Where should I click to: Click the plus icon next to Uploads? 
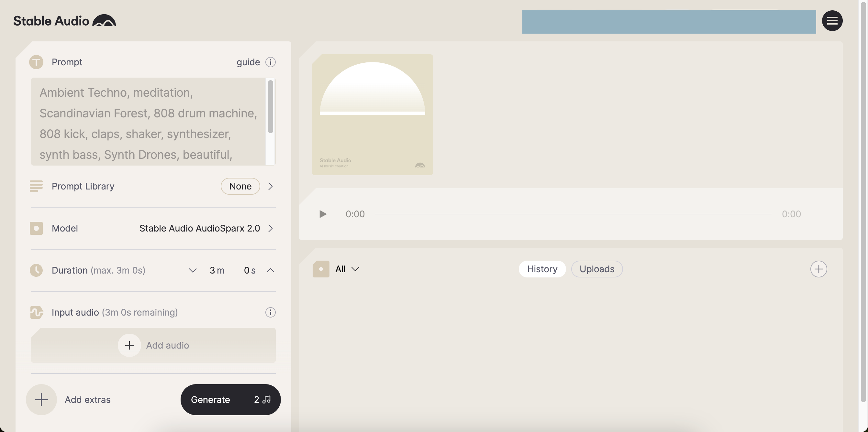pos(818,269)
